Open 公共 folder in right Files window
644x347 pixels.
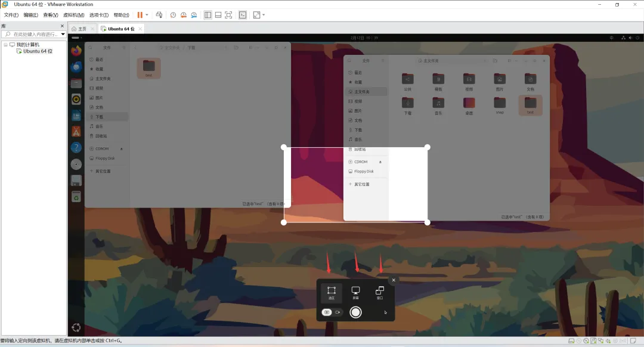pos(407,82)
